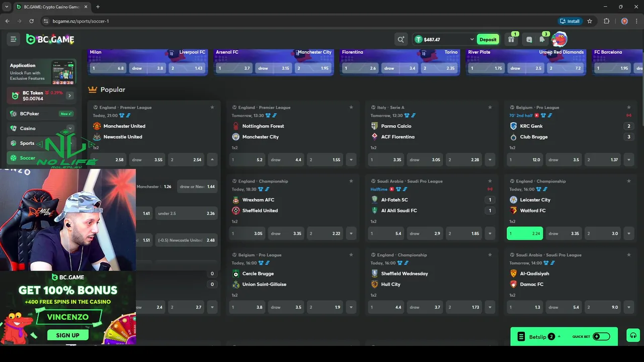The height and width of the screenshot is (362, 644).
Task: Click the SIGN UP promo button
Action: coord(68,335)
